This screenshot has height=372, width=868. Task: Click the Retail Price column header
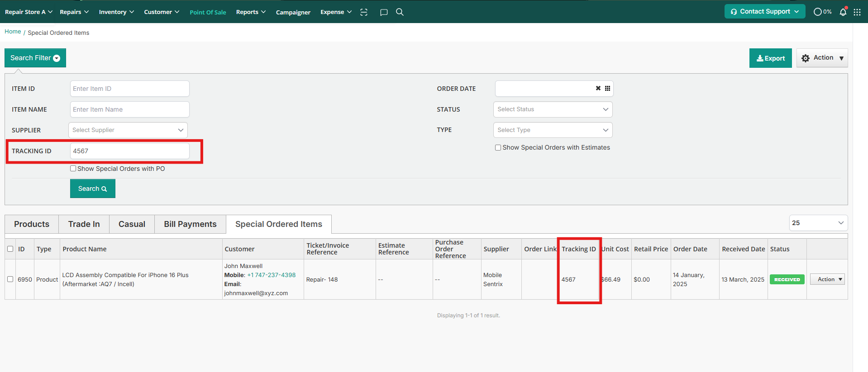point(651,249)
